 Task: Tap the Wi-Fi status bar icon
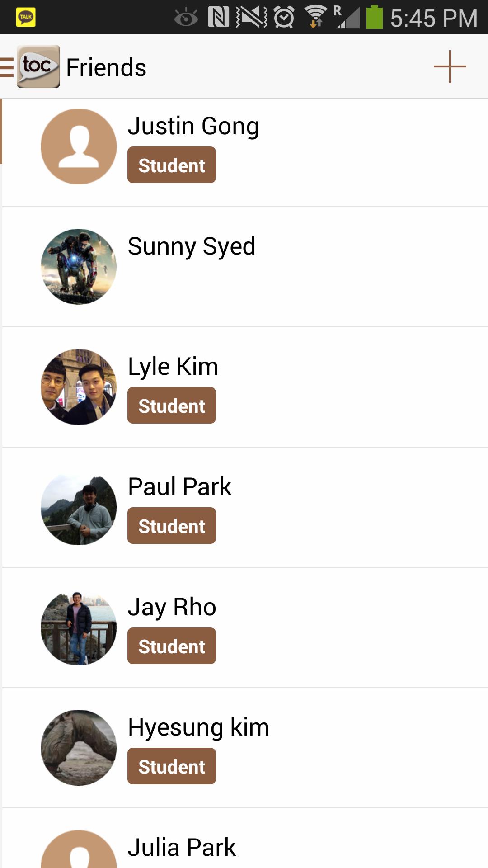pyautogui.click(x=316, y=17)
